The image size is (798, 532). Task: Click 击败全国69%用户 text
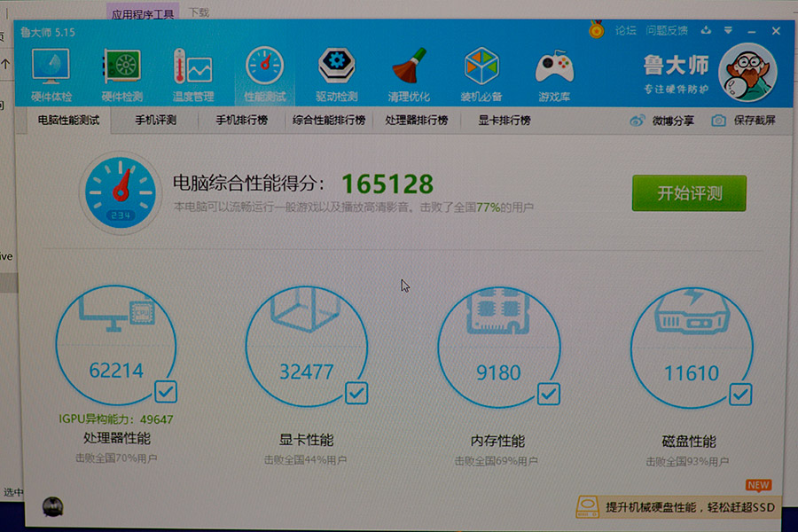coord(497,461)
